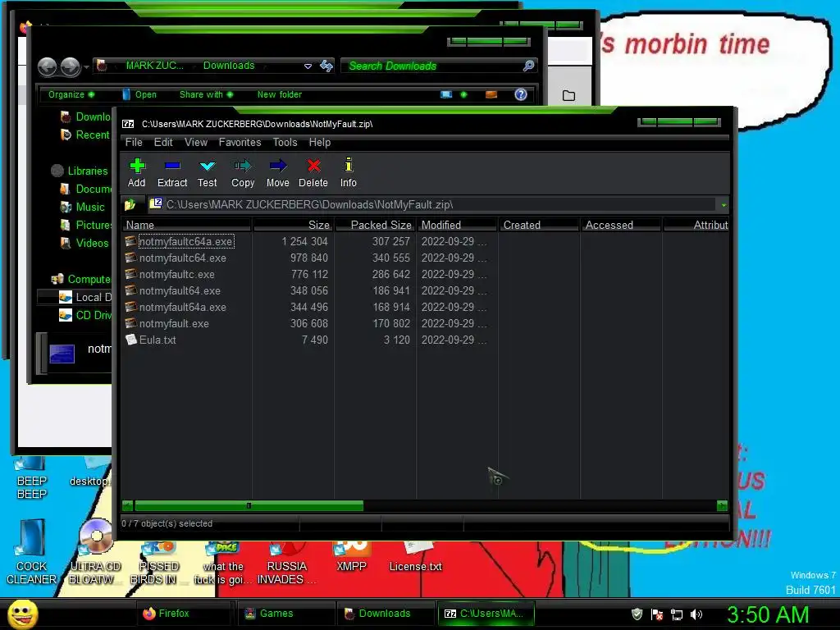Click the 7-Zip address path field
Image resolution: width=840 pixels, height=630 pixels.
click(x=431, y=204)
